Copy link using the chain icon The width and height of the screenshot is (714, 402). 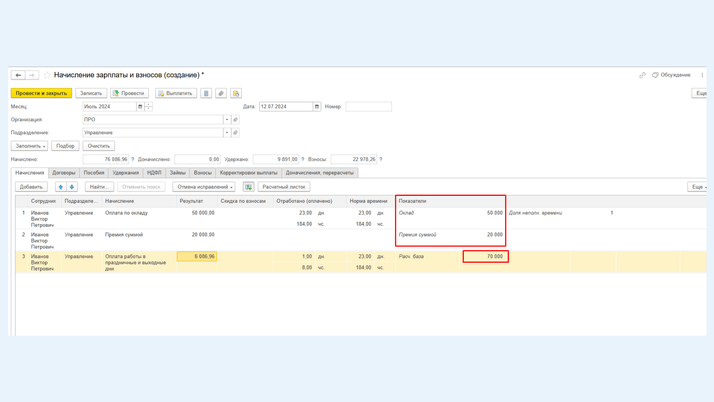tap(642, 75)
